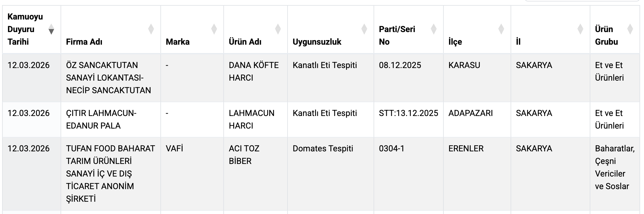Click the sort arrows in Kamuoyu Duyuru Tarihi header

(x=51, y=29)
